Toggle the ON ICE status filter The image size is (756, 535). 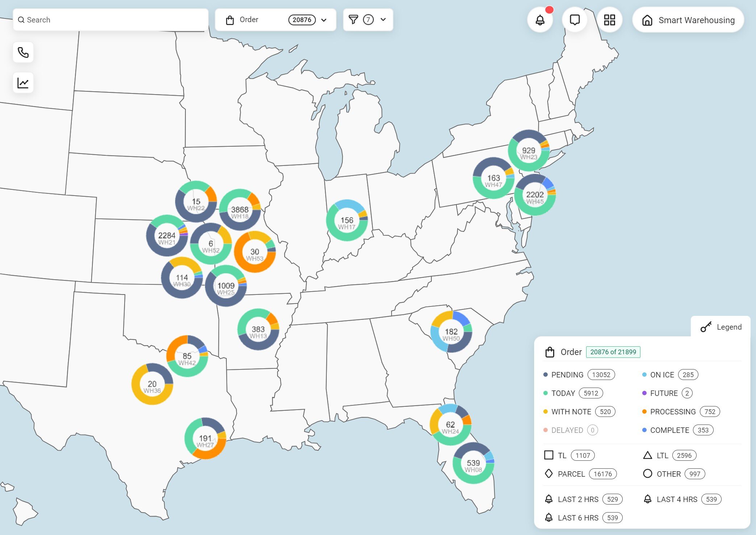click(x=662, y=375)
